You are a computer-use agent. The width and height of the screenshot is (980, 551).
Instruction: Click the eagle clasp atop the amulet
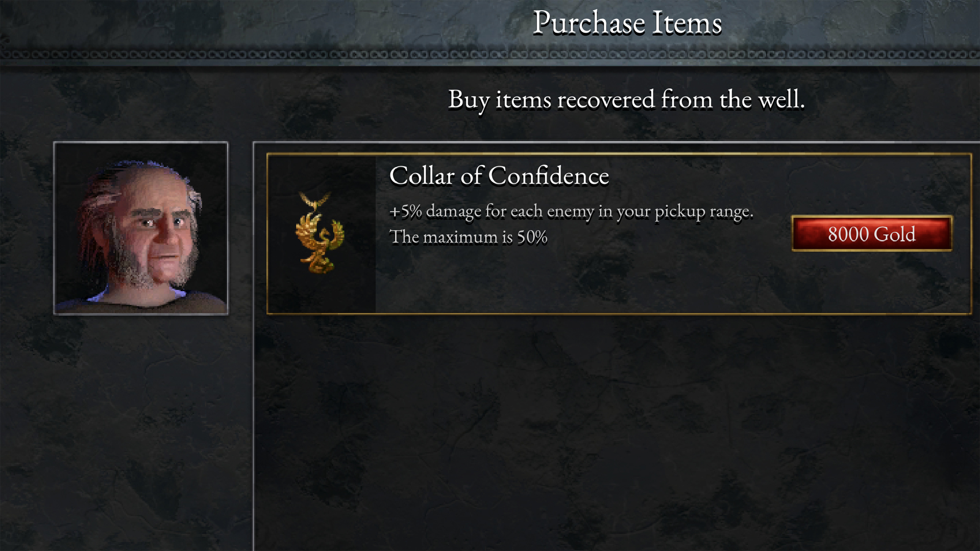[x=315, y=200]
